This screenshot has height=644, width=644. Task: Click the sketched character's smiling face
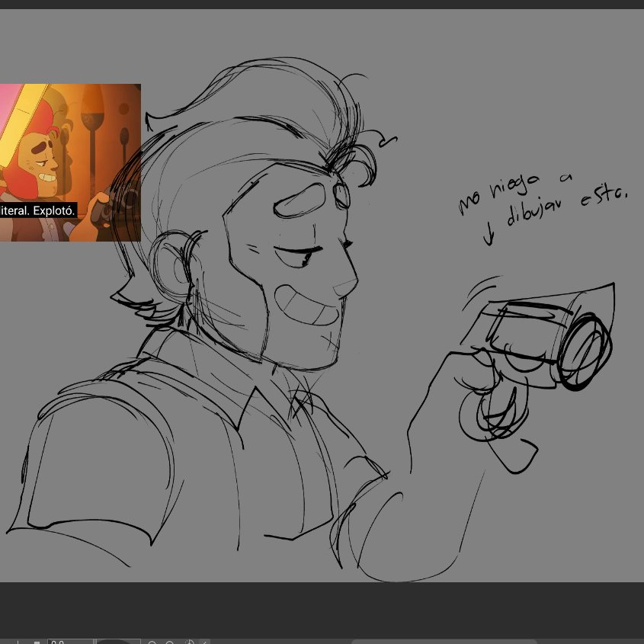click(x=291, y=266)
